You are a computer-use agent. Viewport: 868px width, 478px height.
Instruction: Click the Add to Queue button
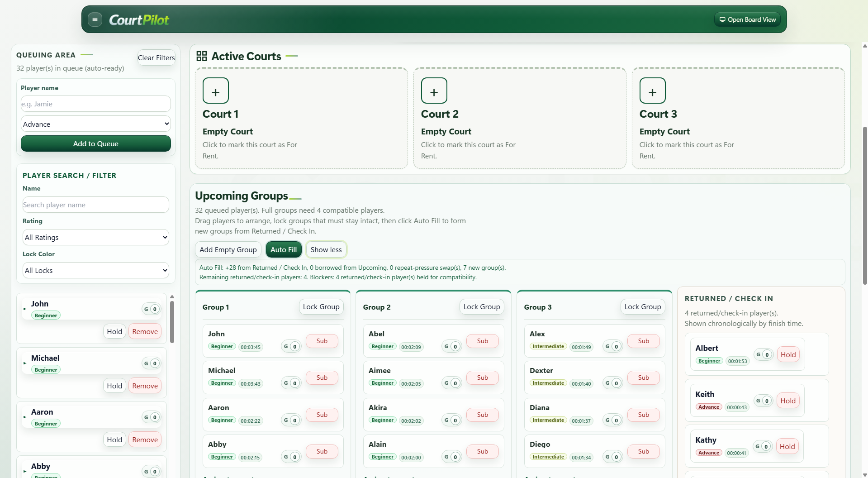coord(96,143)
